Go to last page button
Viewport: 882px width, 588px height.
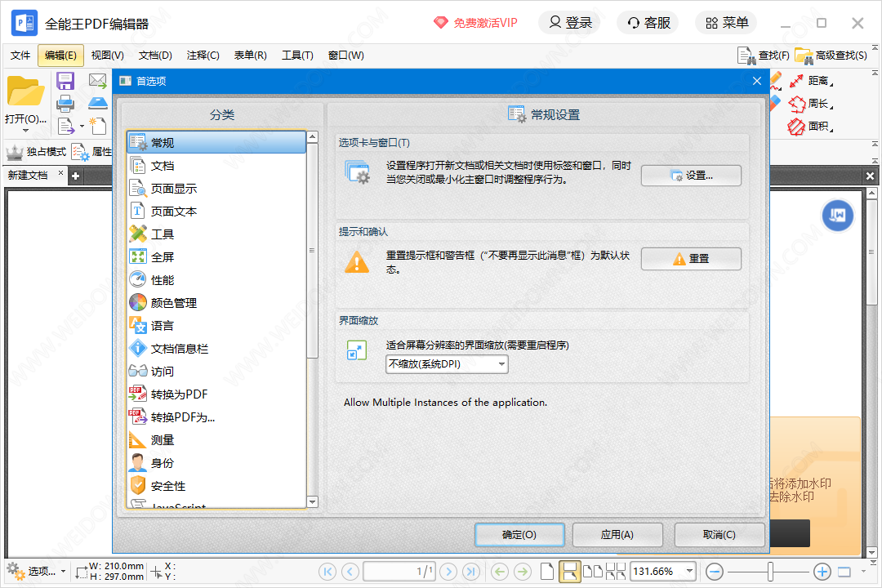(x=471, y=572)
